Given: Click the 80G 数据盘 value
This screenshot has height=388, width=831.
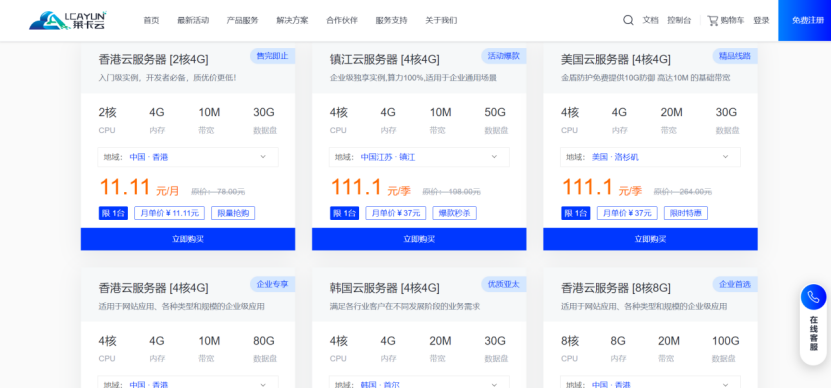Looking at the screenshot, I should coord(264,341).
